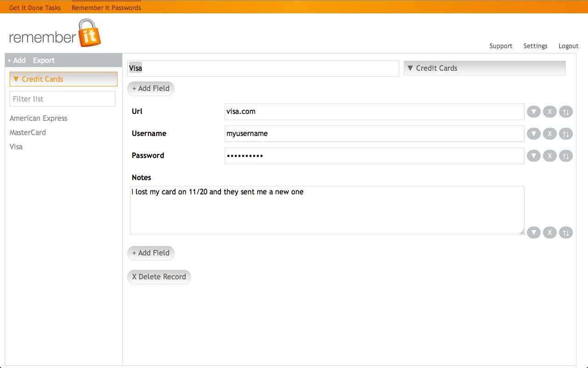
Task: Click the masked Password field
Action: click(x=374, y=155)
